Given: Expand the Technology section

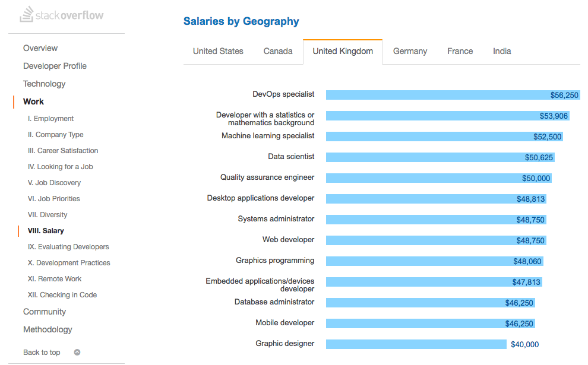Looking at the screenshot, I should [x=44, y=84].
